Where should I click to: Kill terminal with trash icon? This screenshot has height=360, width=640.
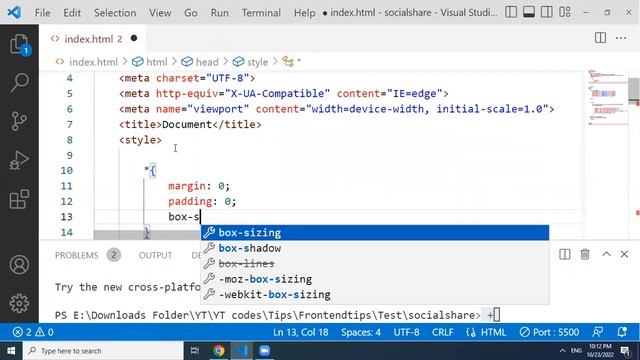584,254
